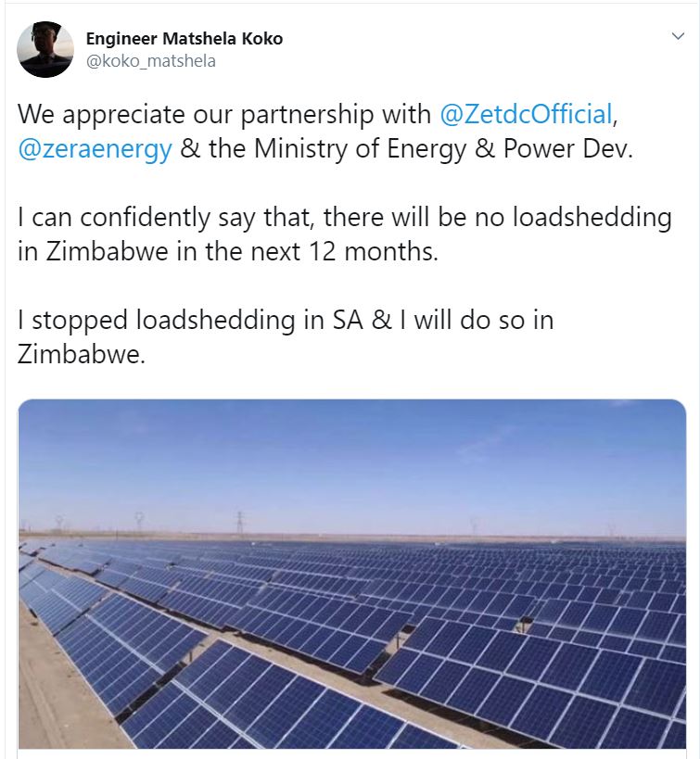Click the 'I can confidently say' sentence
The image size is (700, 759).
point(344,234)
